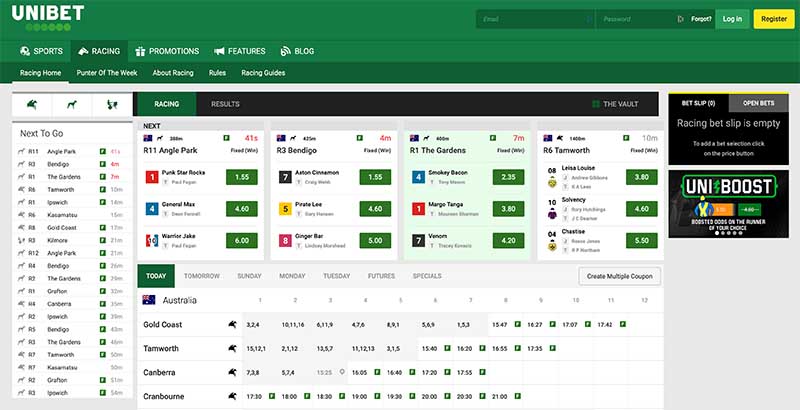Click runner 7 Aston Cinnamon silk
Image resolution: width=800 pixels, height=410 pixels.
[285, 177]
